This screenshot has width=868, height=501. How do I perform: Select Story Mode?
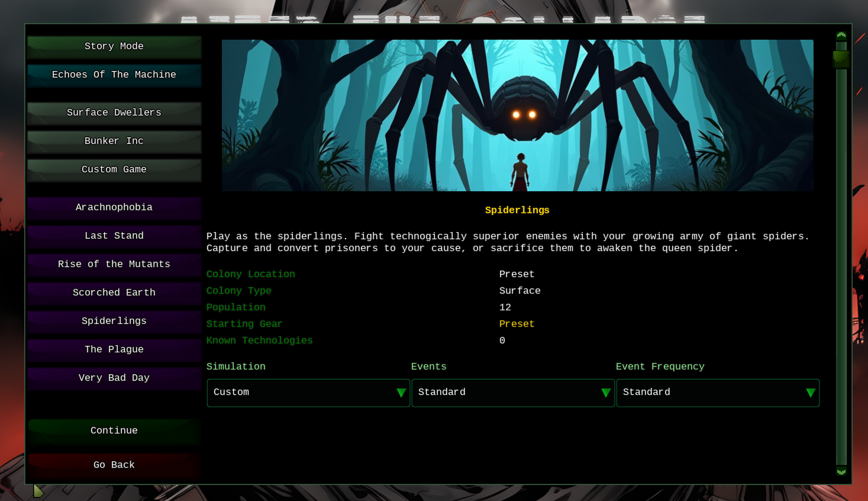pyautogui.click(x=114, y=47)
